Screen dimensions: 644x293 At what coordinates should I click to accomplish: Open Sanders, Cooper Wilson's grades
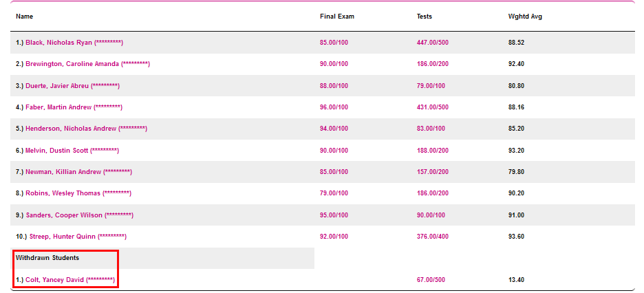point(79,215)
